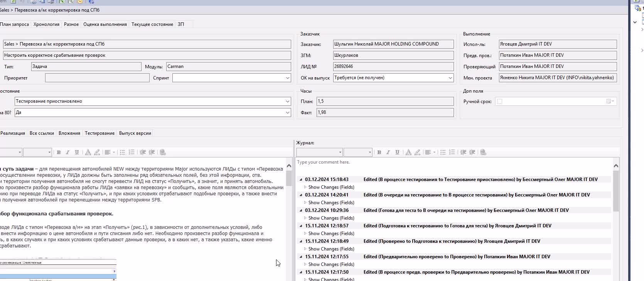Viewport: 644px width, 281px height.
Task: Expand Show Changes under 12:18:49 entry
Action: pos(305,249)
